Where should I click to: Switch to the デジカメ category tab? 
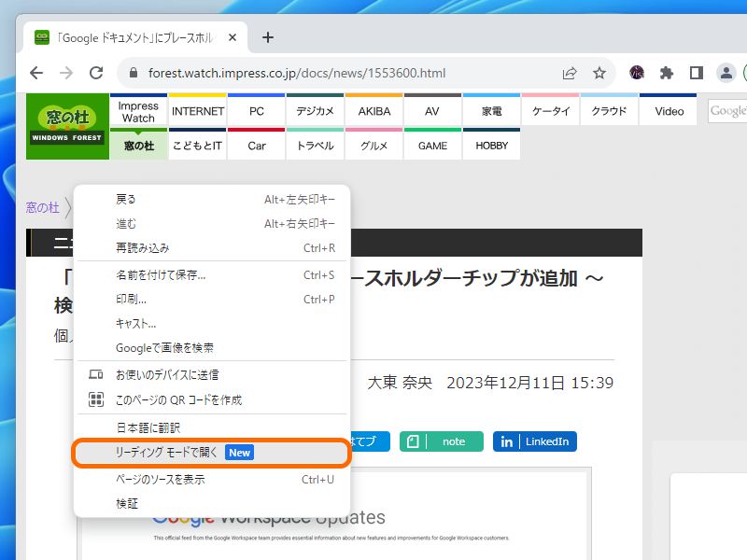point(315,110)
